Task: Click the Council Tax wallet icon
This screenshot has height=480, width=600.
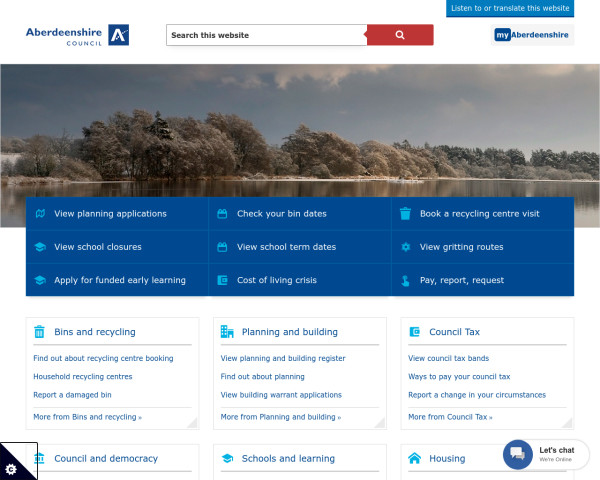Action: tap(414, 331)
